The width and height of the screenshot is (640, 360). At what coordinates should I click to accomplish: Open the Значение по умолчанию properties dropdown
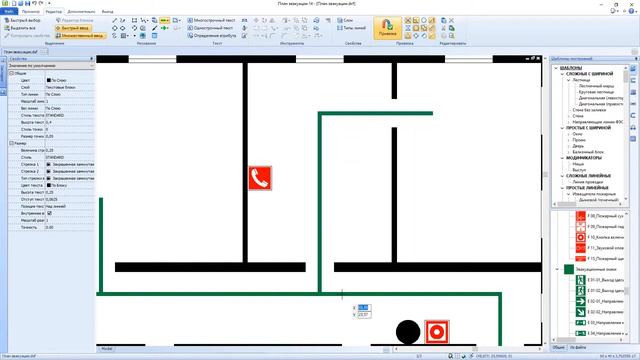pos(51,66)
